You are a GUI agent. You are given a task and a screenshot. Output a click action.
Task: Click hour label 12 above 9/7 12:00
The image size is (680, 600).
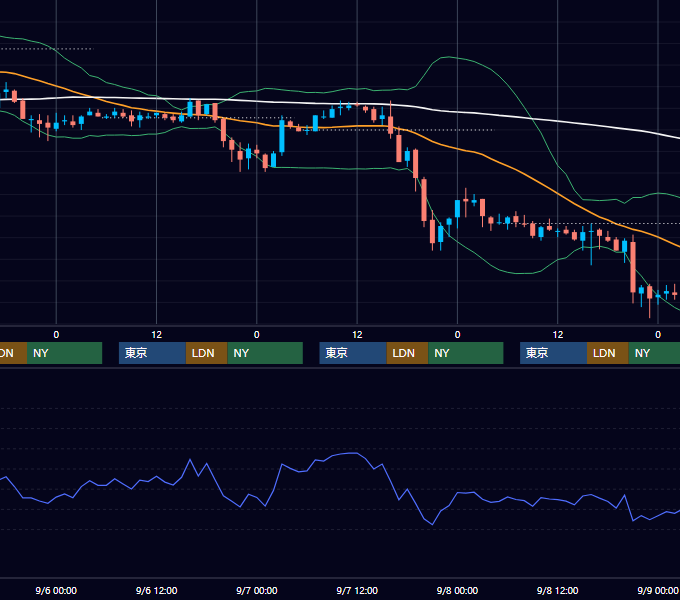click(357, 335)
